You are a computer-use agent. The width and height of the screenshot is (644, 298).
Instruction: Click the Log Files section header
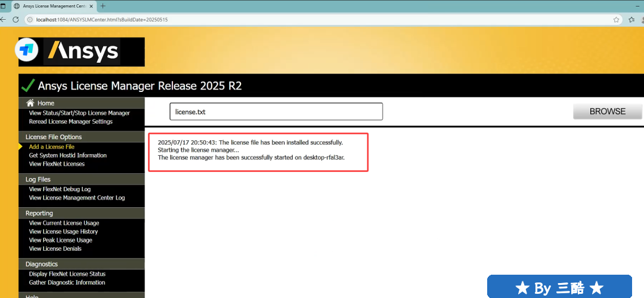click(x=38, y=180)
